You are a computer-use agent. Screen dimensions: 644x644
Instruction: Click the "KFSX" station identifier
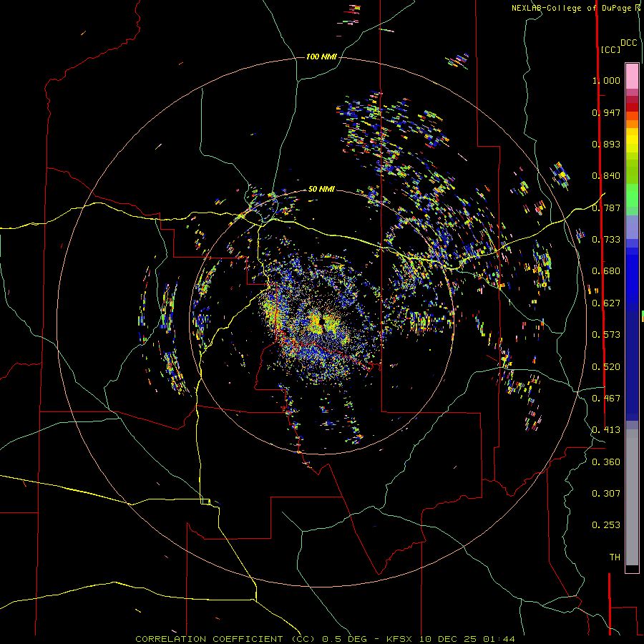(401, 639)
